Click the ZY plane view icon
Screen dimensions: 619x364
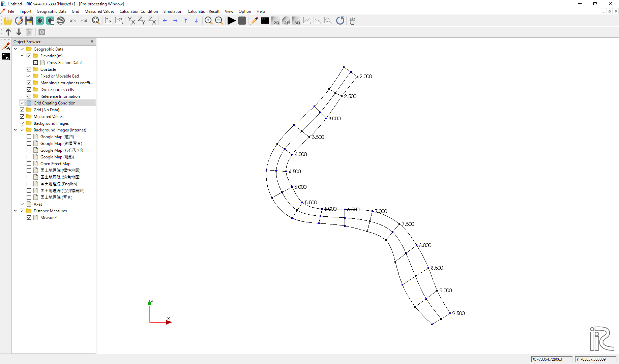click(x=142, y=21)
